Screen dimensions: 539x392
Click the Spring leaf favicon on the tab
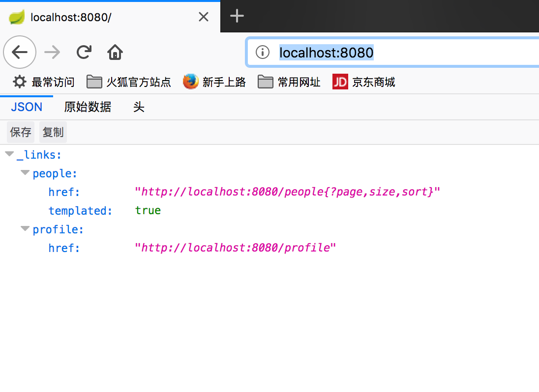click(x=17, y=17)
